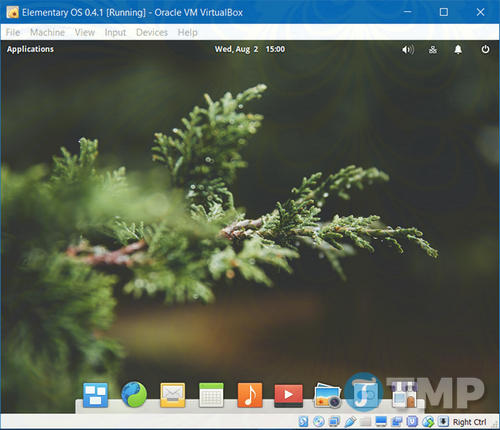Click the VirtualBox icon in title bar
Screen dimensions: 500x430
tap(12, 12)
